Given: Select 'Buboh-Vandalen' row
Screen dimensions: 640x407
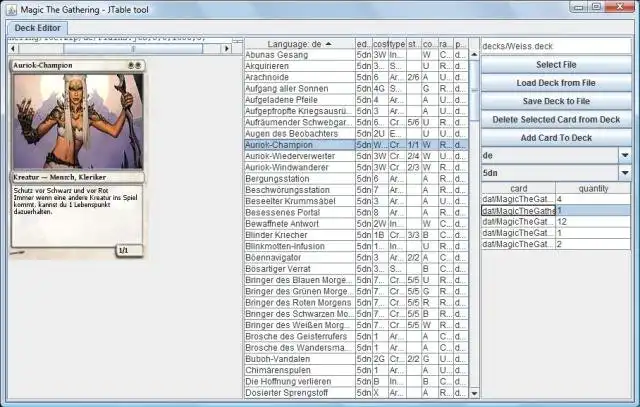Looking at the screenshot, I should (x=356, y=359).
